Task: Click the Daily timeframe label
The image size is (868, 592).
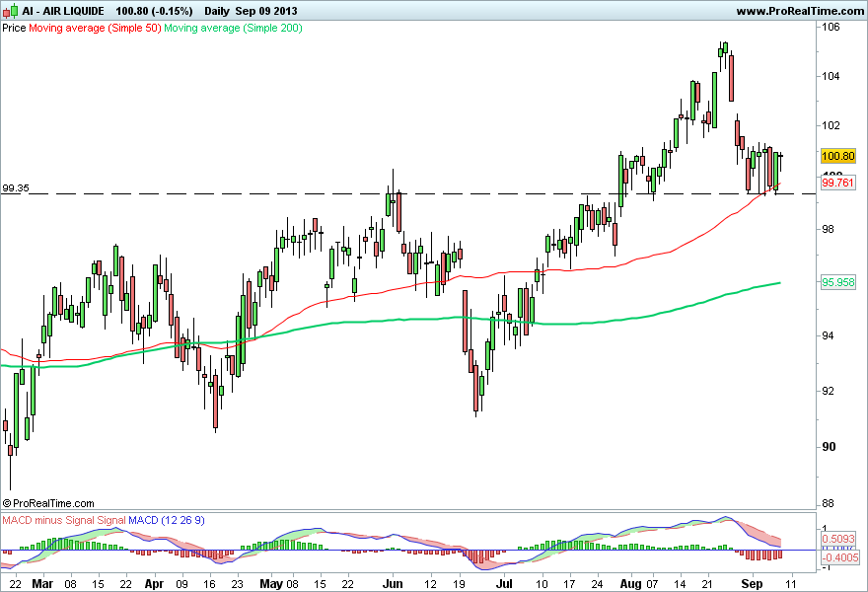Action: coord(216,11)
